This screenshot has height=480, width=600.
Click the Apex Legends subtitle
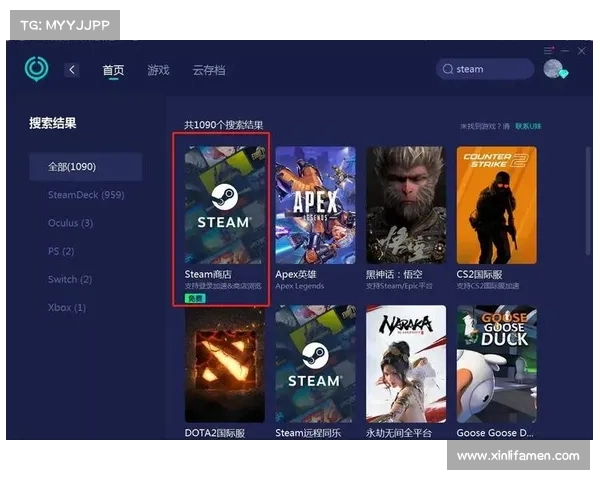(300, 286)
